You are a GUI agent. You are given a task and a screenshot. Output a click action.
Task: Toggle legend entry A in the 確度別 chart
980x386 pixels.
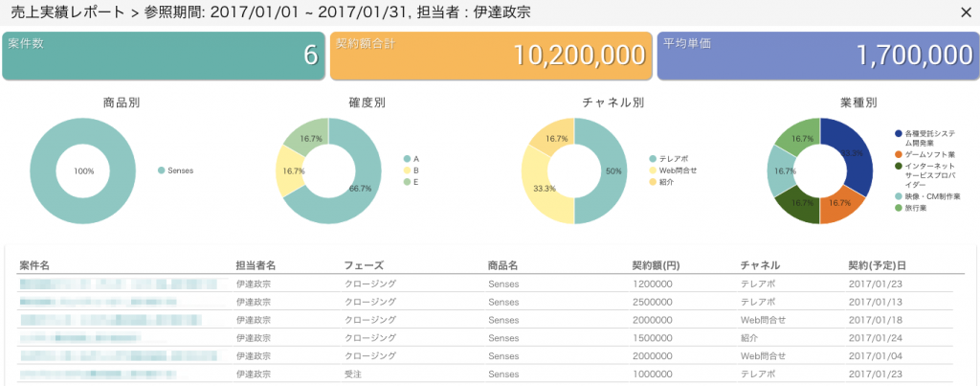pos(416,158)
